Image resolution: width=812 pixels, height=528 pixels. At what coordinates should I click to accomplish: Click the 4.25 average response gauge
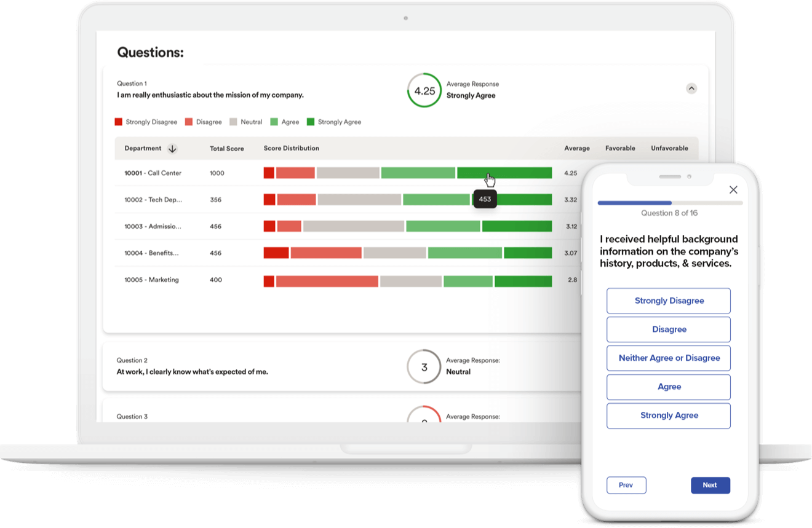[x=424, y=90]
